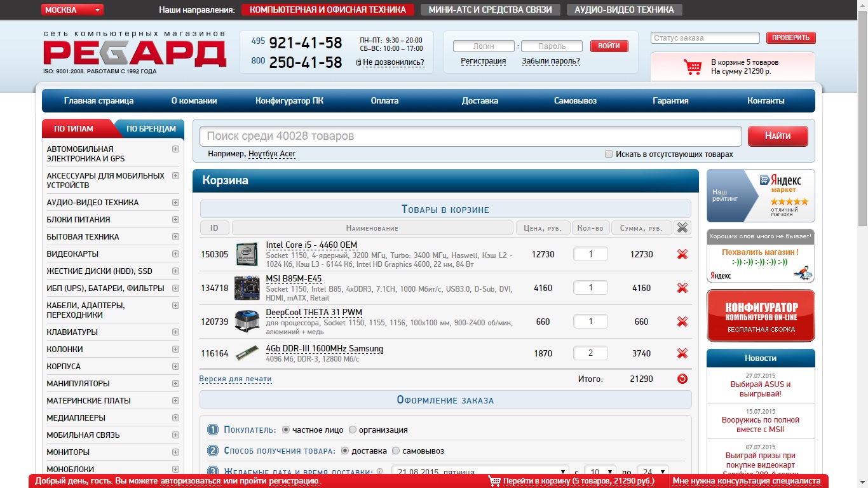The width and height of the screenshot is (868, 488).
Task: Select частное лицо buyer type
Action: tap(286, 430)
